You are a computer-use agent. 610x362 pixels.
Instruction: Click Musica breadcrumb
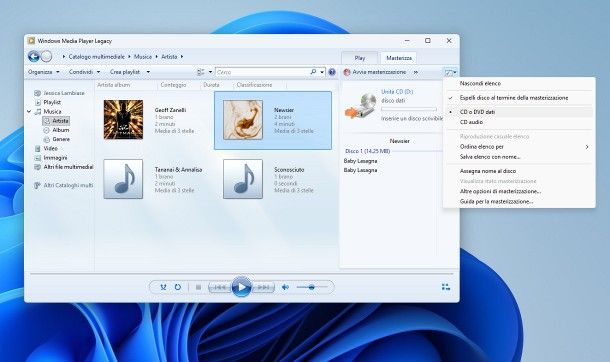143,57
